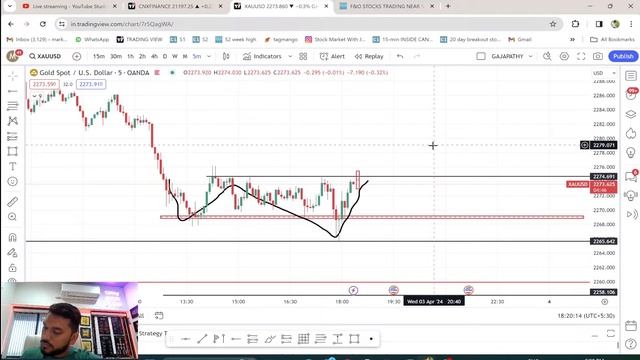Switch to 15m timeframe
Viewport: 640px width, 360px height.
98,56
